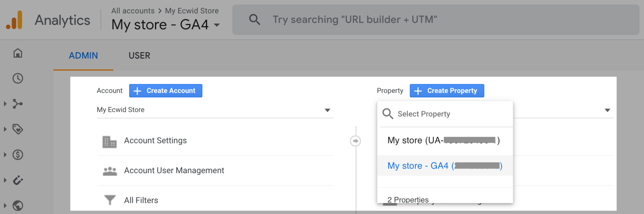Expand the acquisition flow sidebar section arrow

point(5,104)
